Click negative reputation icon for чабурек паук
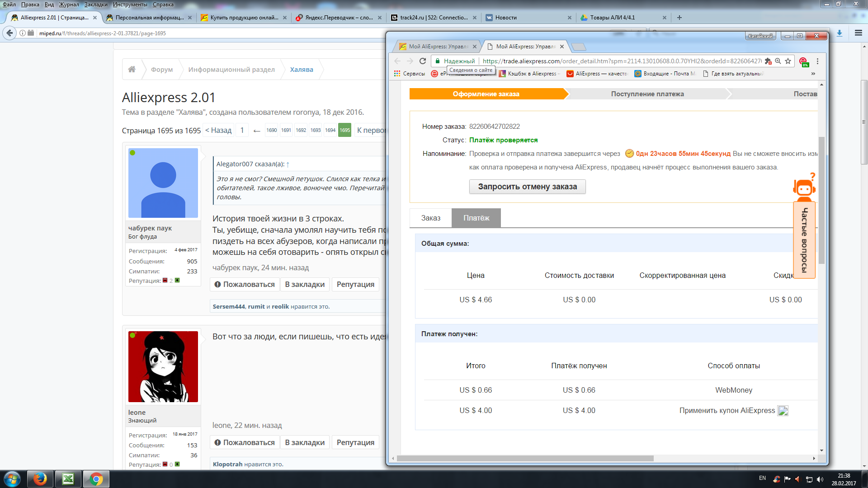Screen dimensions: 868x488 pyautogui.click(x=165, y=281)
